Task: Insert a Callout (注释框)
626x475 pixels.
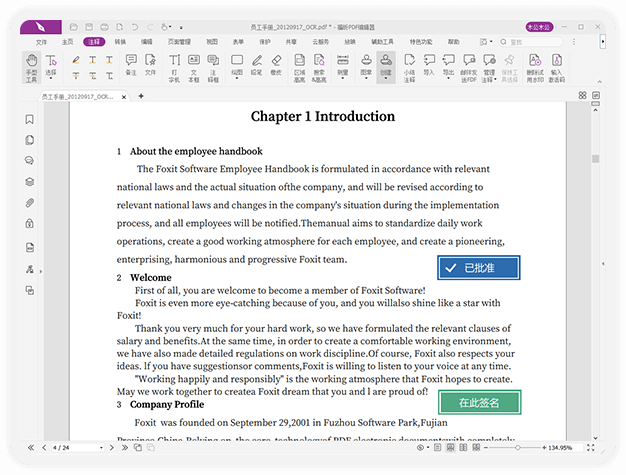Action: 213,68
